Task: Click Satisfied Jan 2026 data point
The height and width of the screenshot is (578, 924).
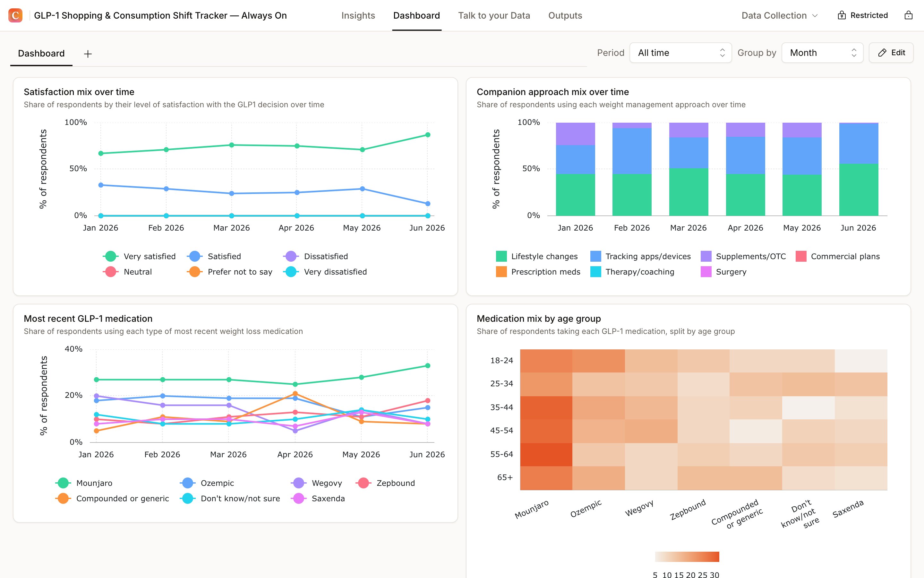Action: coord(101,185)
